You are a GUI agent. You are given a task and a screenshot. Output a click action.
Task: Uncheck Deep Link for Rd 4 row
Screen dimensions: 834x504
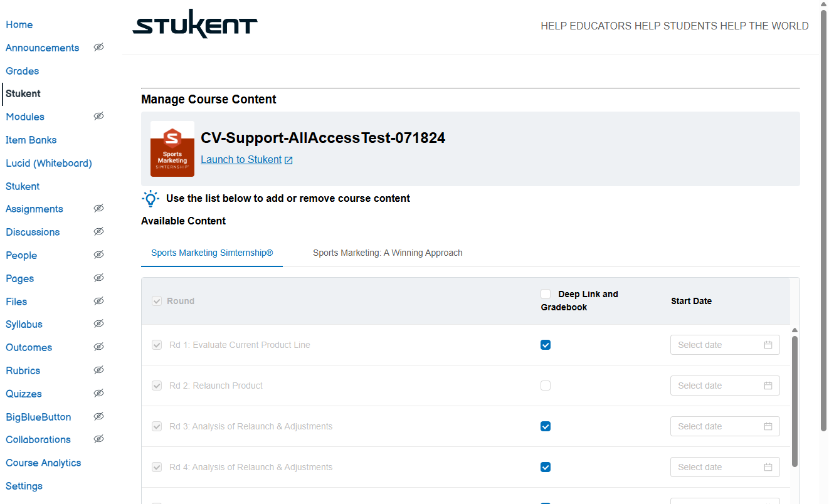(x=546, y=467)
